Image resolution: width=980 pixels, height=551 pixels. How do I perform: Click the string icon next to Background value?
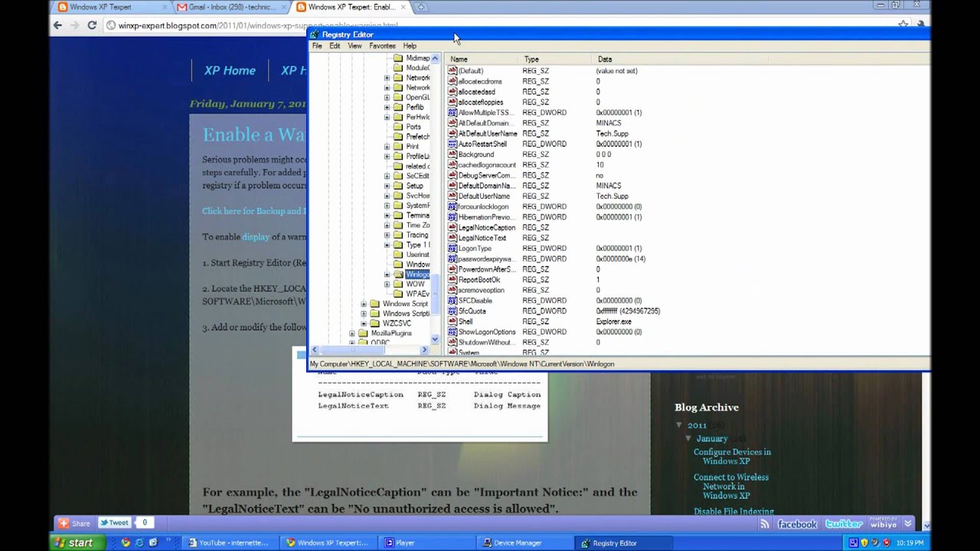[x=452, y=154]
